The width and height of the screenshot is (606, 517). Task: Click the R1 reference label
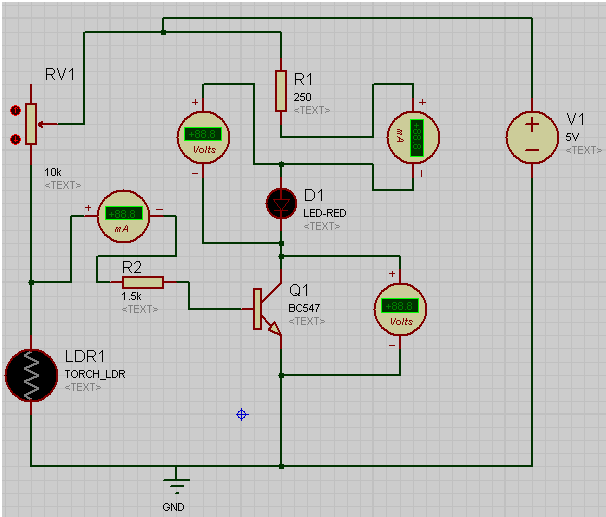(303, 79)
